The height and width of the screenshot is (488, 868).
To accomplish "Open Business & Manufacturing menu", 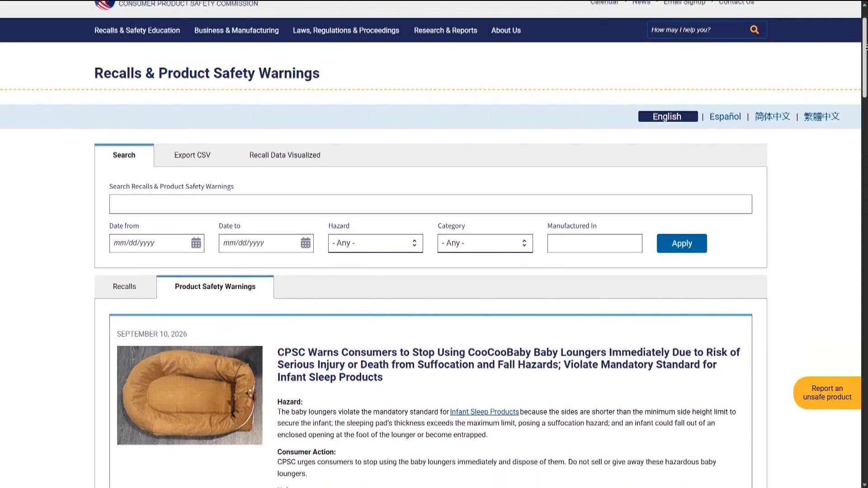I will pos(236,30).
